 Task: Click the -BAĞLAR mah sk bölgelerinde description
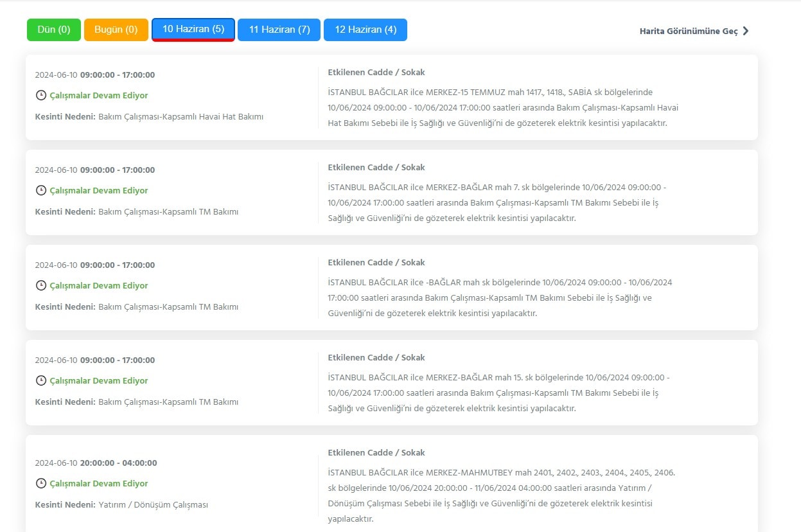click(x=500, y=297)
